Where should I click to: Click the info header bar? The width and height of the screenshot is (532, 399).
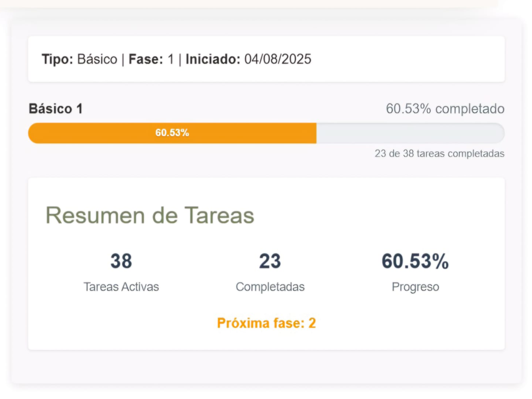[266, 59]
